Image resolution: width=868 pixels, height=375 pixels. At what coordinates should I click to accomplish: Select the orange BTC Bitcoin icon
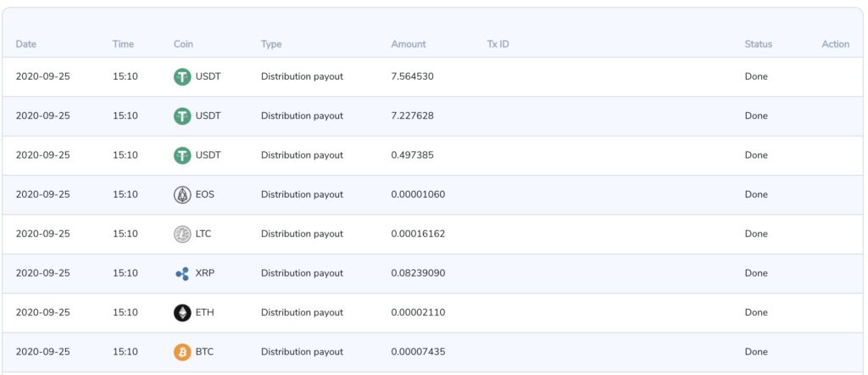(182, 352)
